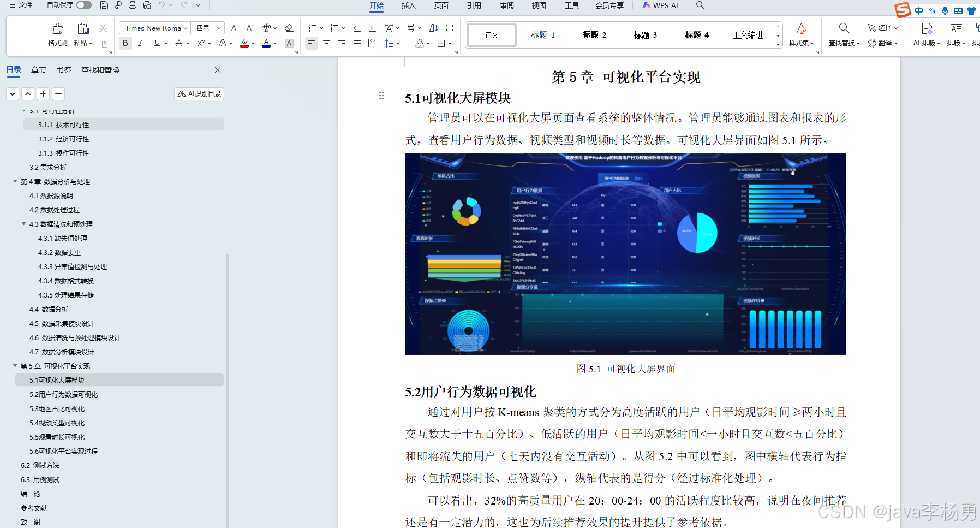Image resolution: width=980 pixels, height=528 pixels.
Task: Click the Undo arrow icon
Action: pyautogui.click(x=162, y=5)
